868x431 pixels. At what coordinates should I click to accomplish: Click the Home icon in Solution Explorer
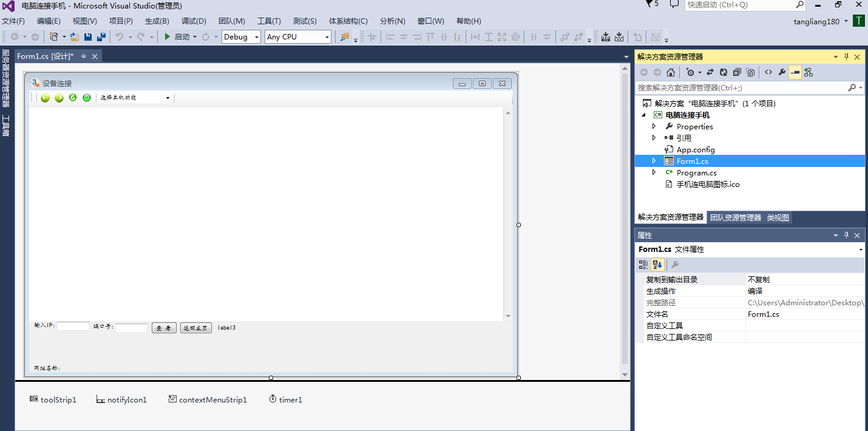(x=670, y=72)
